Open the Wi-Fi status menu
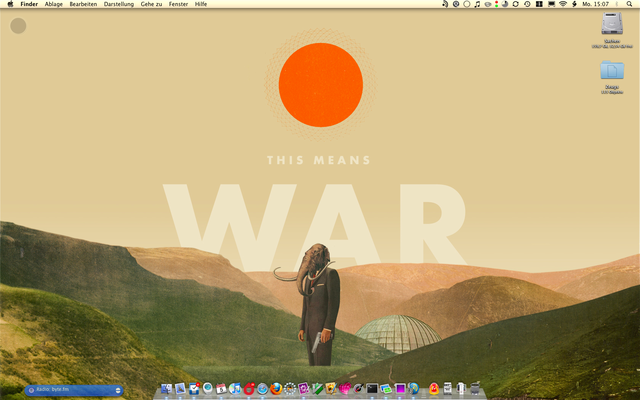Viewport: 640px width, 400px height. [x=563, y=4]
